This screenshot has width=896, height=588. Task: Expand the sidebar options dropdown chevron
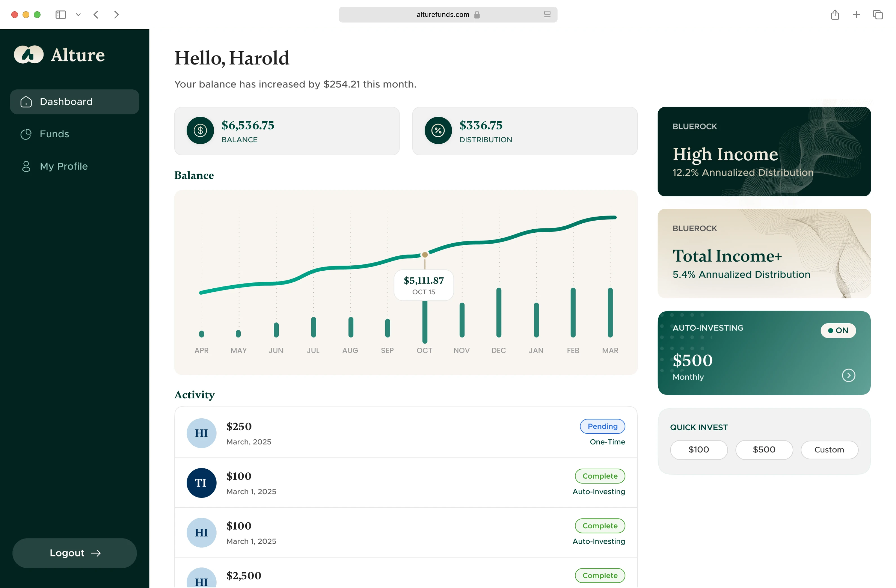[x=78, y=15]
